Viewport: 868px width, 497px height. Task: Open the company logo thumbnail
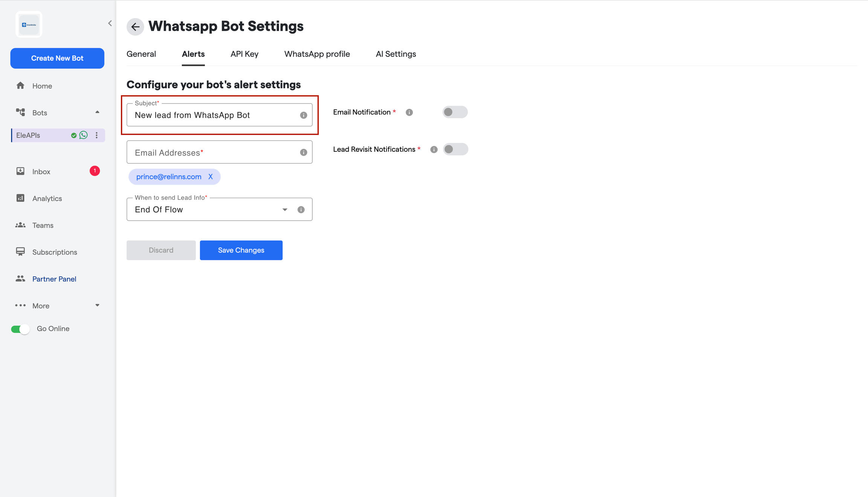[29, 24]
